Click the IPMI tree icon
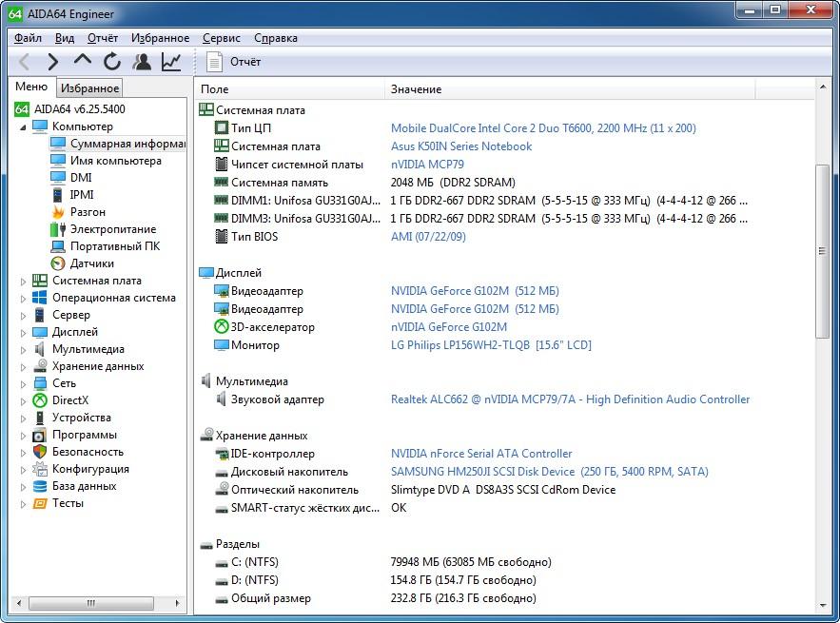This screenshot has height=623, width=840. [58, 195]
